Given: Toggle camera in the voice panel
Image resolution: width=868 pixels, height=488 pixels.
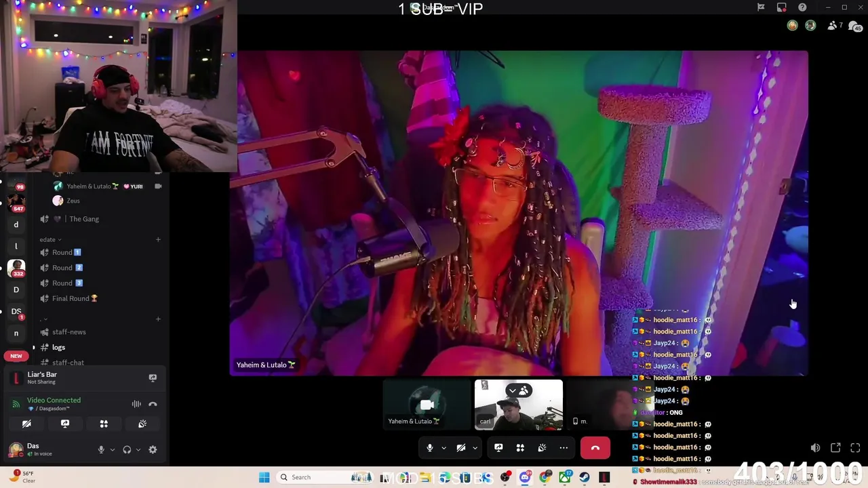Looking at the screenshot, I should tap(26, 424).
